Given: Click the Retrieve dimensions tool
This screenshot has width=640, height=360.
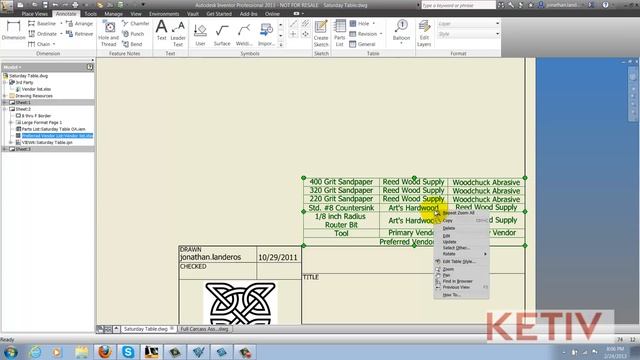Looking at the screenshot, I should pos(80,34).
